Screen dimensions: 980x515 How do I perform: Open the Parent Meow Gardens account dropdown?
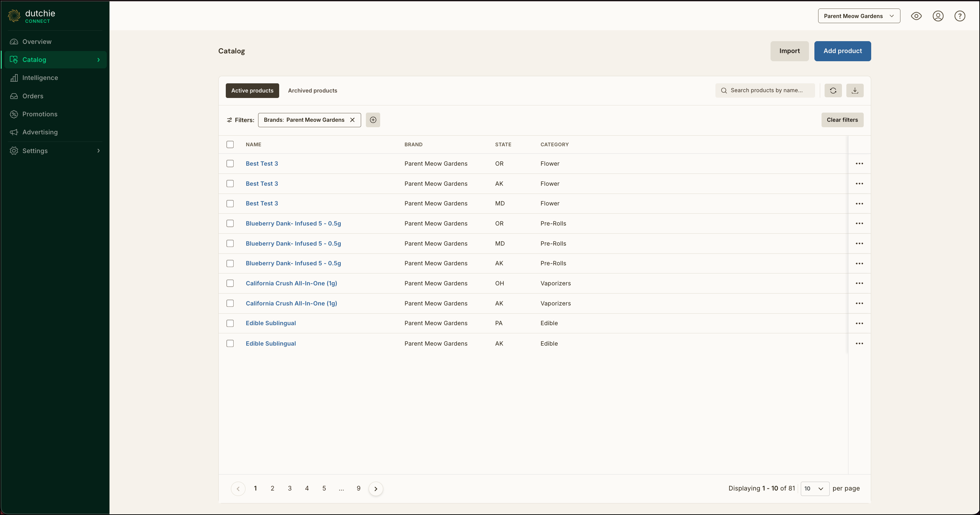tap(859, 16)
